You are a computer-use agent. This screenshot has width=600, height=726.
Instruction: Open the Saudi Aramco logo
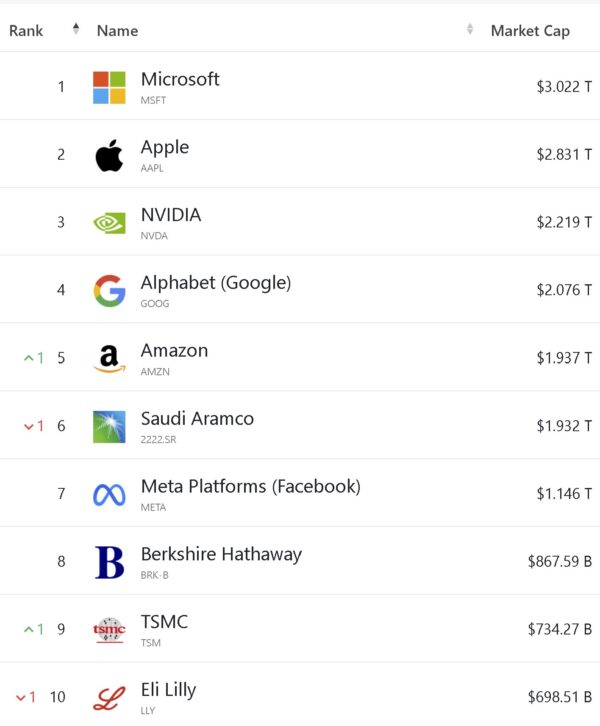pos(109,426)
